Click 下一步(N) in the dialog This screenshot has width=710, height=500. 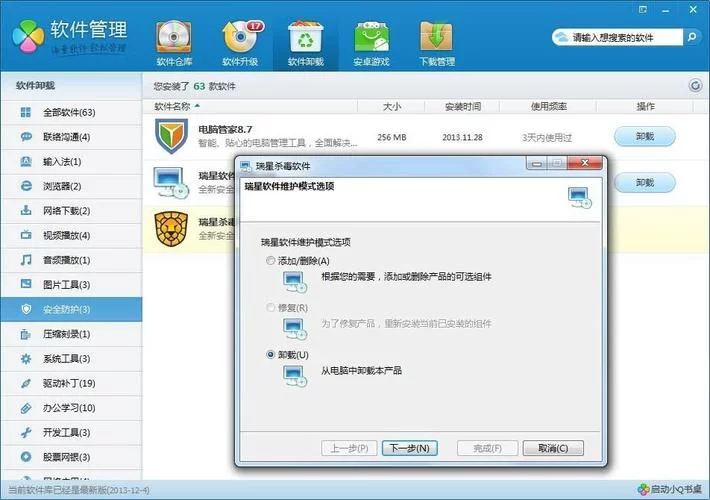(410, 448)
